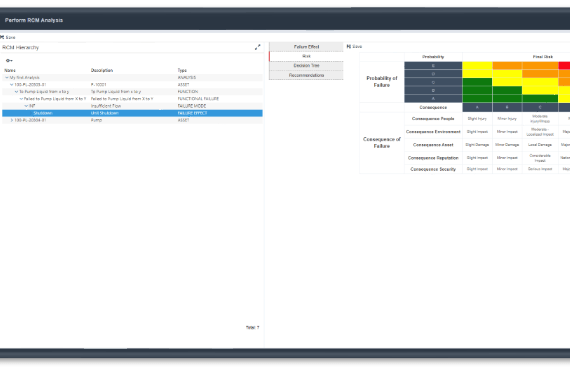
Task: Click probability level A row header
Action: [433, 98]
